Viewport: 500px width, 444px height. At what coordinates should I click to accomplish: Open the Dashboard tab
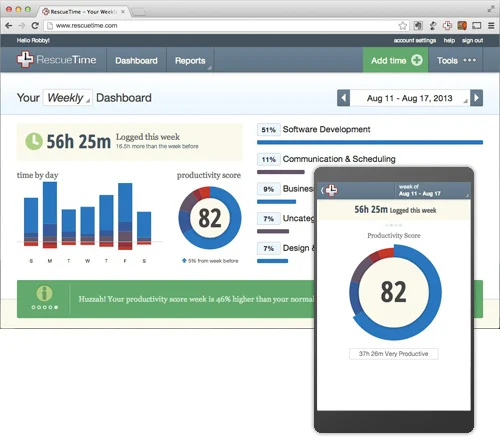tap(136, 60)
